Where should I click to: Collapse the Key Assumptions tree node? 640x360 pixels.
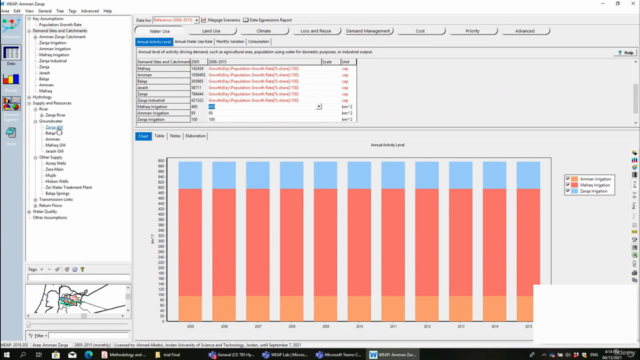pos(29,19)
